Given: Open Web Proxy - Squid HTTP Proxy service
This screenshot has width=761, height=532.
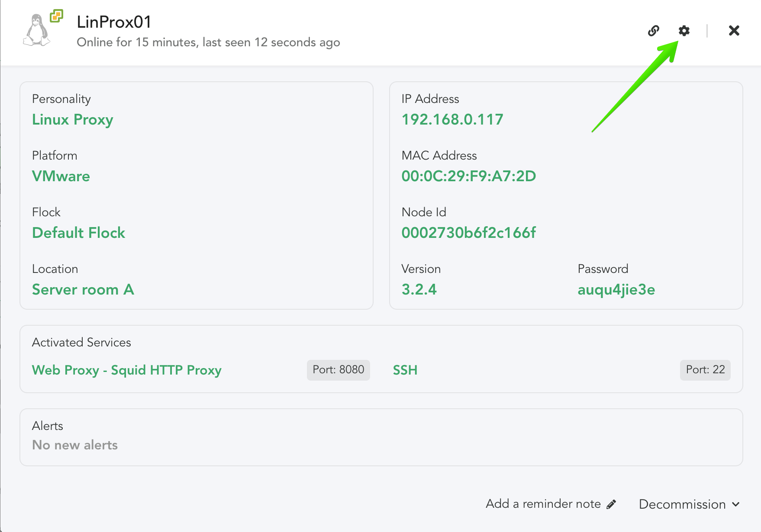Looking at the screenshot, I should [127, 370].
